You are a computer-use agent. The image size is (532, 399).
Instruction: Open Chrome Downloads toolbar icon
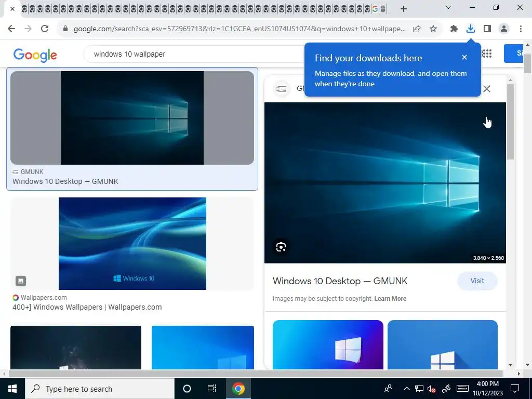[x=471, y=29]
